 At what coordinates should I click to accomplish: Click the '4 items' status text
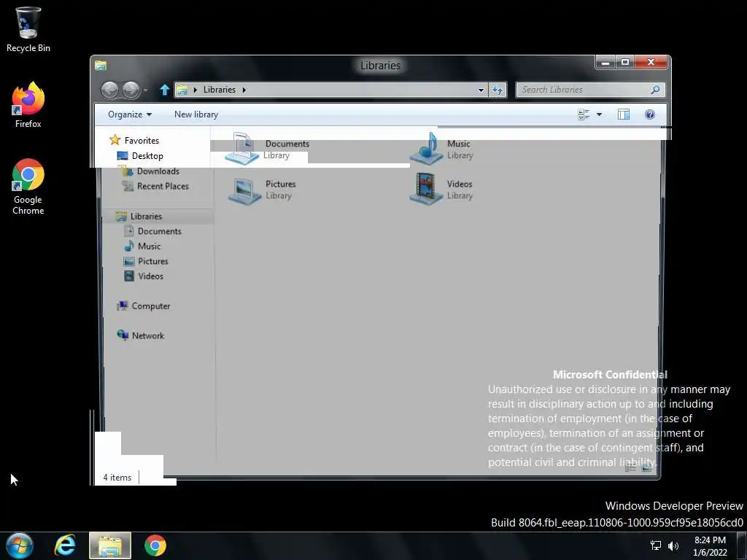117,478
